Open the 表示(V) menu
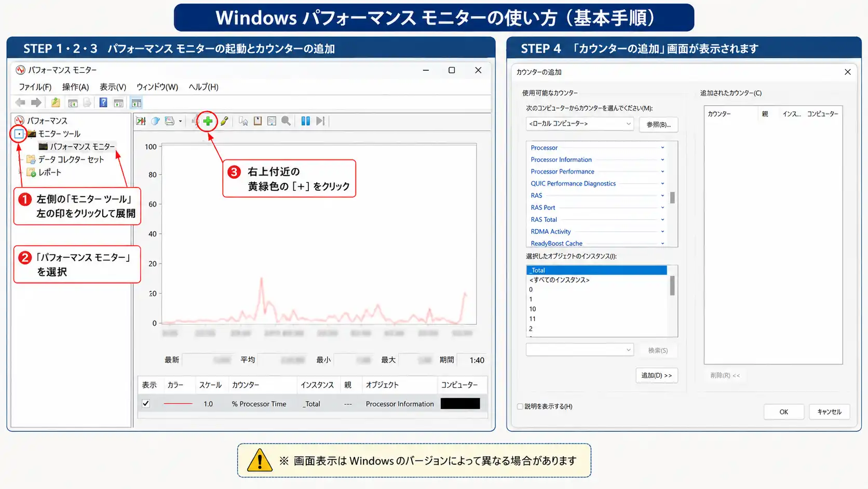The image size is (868, 489). point(113,87)
